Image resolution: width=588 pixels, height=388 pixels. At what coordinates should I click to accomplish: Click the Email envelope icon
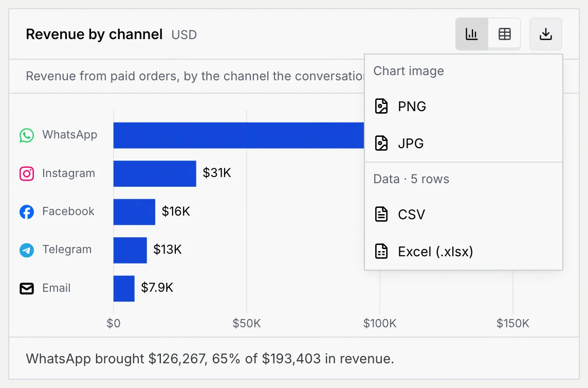point(27,289)
